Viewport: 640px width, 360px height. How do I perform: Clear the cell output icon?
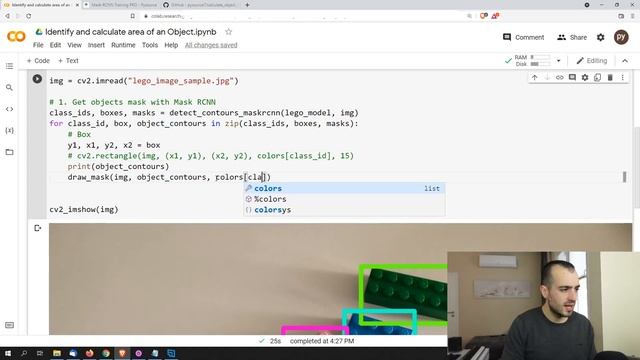tap(38, 228)
